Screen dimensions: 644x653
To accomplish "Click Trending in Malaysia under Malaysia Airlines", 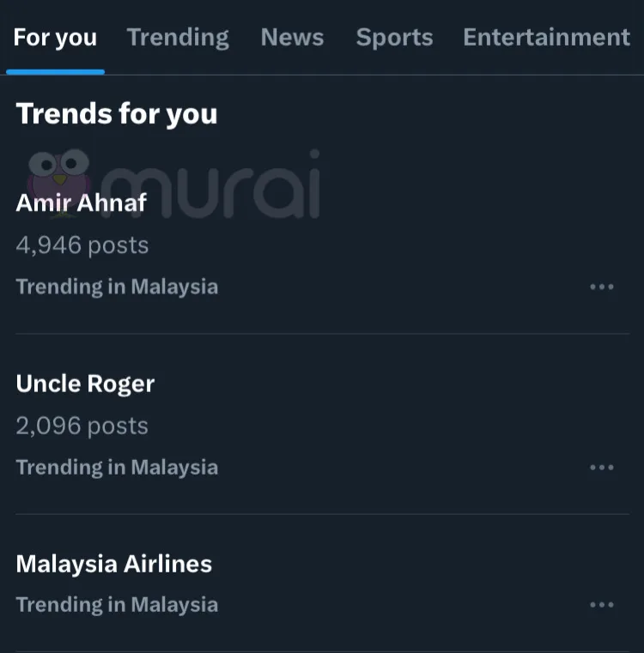I will [117, 605].
